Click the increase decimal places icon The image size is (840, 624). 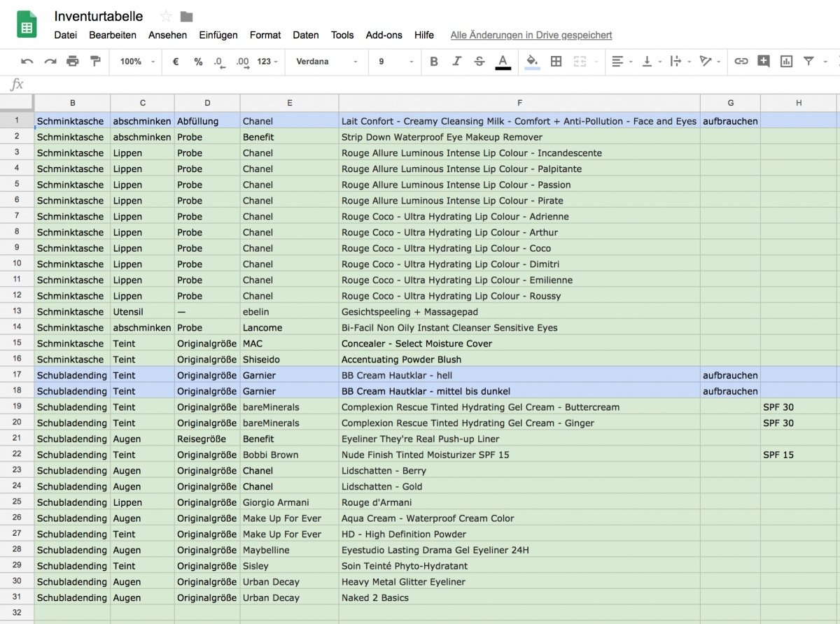click(x=242, y=62)
